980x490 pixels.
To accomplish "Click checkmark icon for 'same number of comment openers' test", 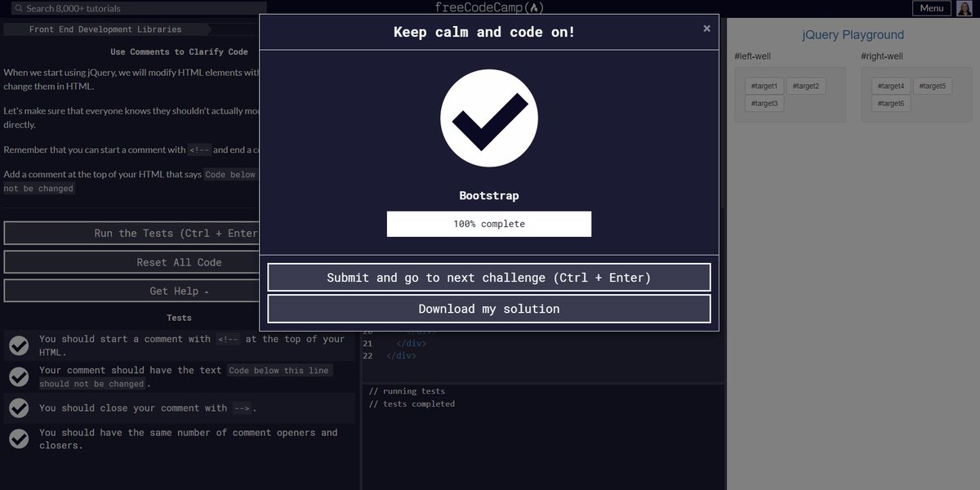I will 19,439.
